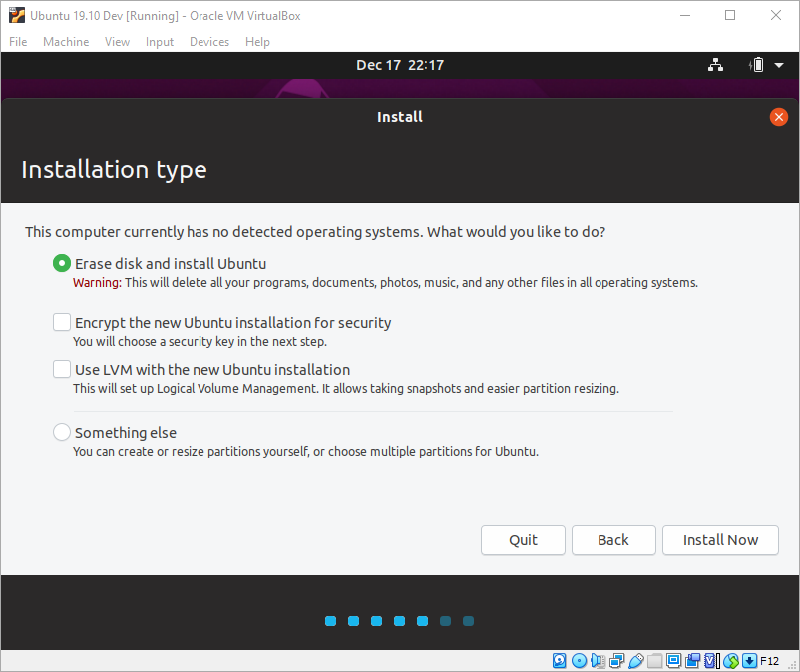Screen dimensions: 800x672
Task: Click the VirtualBox app icon in title bar
Action: (x=17, y=15)
